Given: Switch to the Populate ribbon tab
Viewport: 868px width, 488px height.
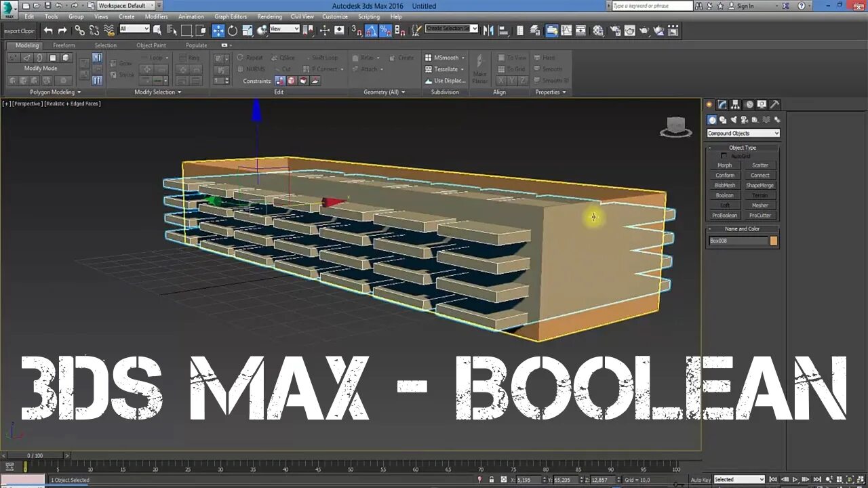Looking at the screenshot, I should 196,45.
